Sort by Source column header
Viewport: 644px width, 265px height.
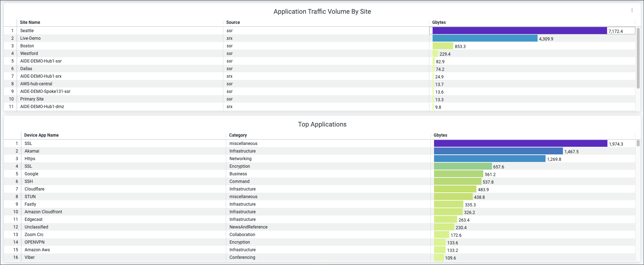click(233, 22)
